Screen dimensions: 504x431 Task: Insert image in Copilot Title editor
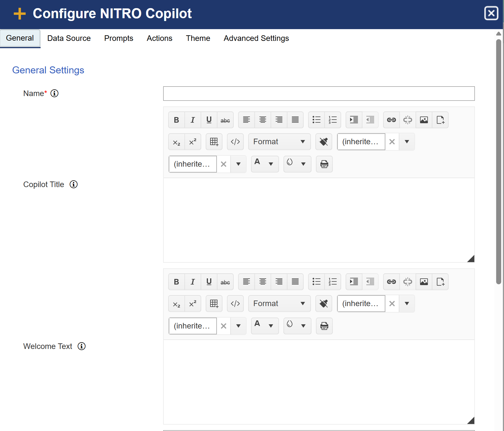point(424,120)
